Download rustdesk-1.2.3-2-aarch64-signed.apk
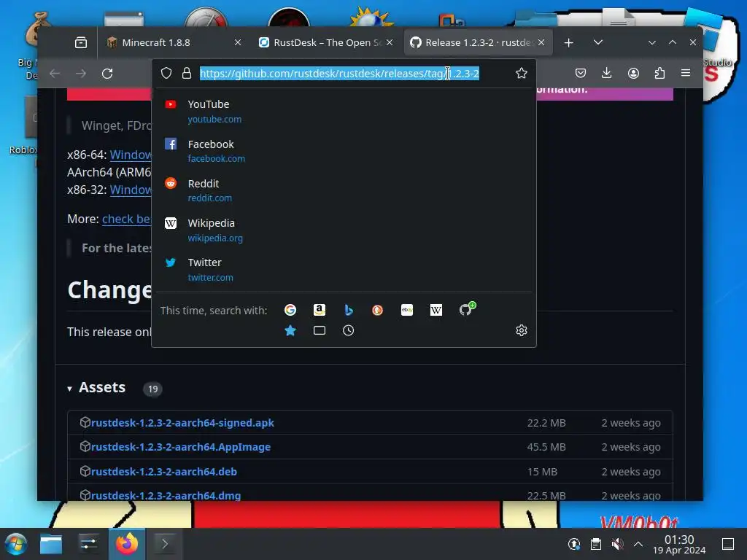The image size is (747, 560). 182,423
